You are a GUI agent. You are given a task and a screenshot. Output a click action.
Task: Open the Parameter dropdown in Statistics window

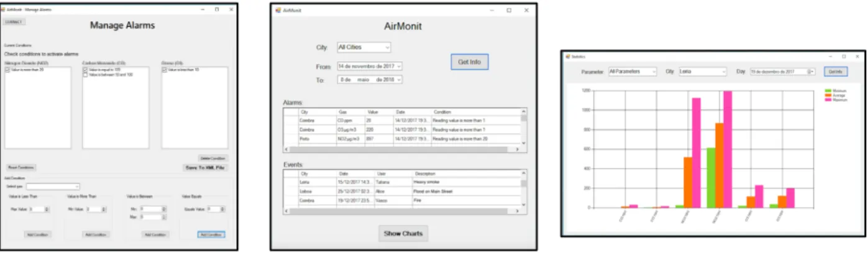click(x=633, y=71)
